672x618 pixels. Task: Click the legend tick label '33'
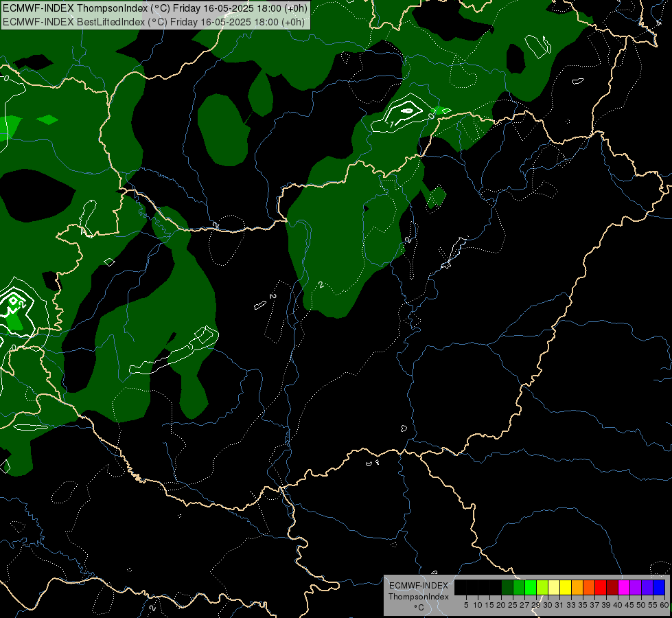[571, 605]
